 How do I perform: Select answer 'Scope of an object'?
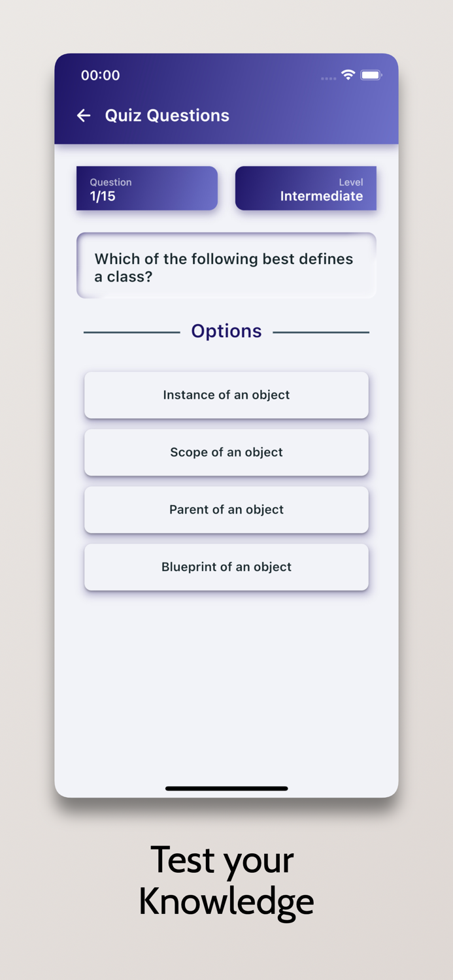[x=226, y=452]
